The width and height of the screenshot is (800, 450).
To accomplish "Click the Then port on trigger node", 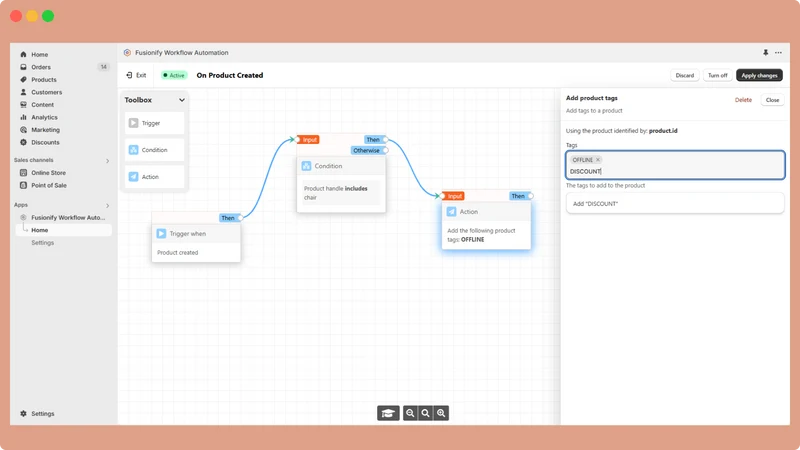I will (x=240, y=218).
